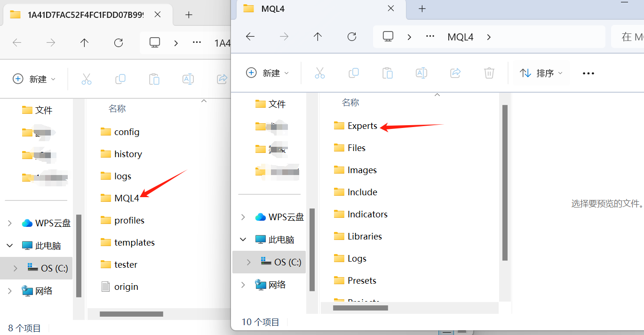644x335 pixels.
Task: Click the 名称 column sort header
Action: point(350,102)
